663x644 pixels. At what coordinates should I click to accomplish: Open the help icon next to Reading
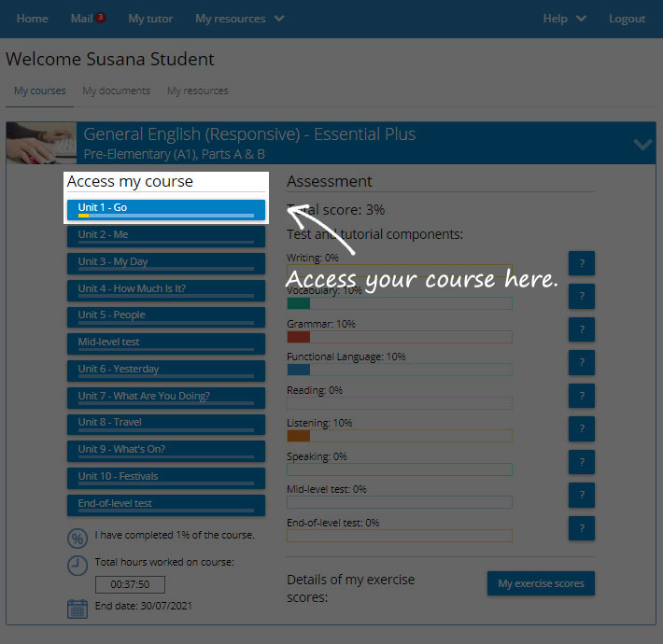581,396
